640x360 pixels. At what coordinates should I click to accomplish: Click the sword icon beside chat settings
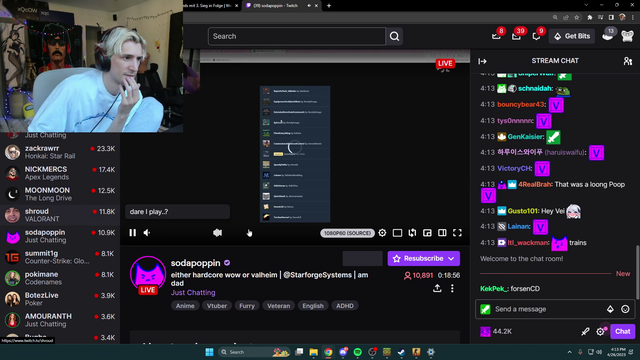[x=585, y=331]
